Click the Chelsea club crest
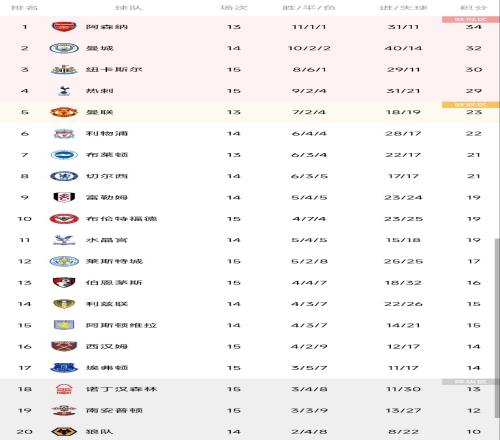 pos(64,176)
